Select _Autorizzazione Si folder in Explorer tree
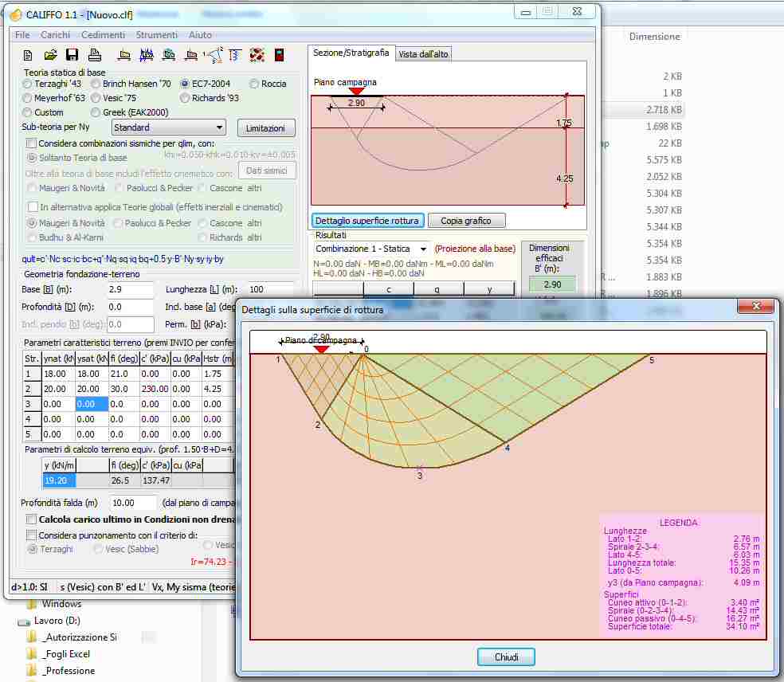The image size is (784, 682). (79, 637)
